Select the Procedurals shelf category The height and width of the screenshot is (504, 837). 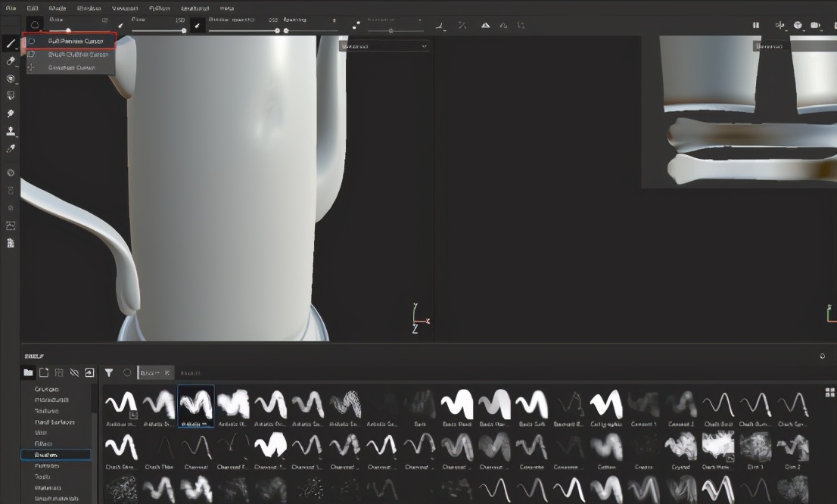(x=51, y=400)
